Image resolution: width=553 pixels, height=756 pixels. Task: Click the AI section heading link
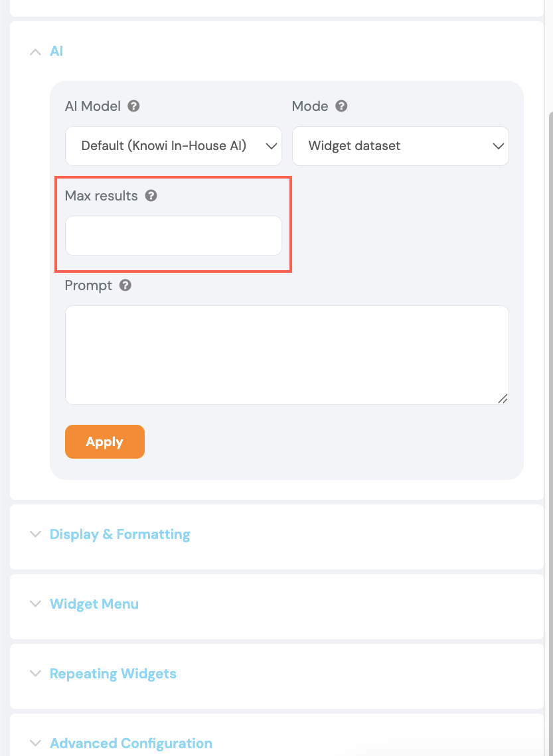point(56,51)
